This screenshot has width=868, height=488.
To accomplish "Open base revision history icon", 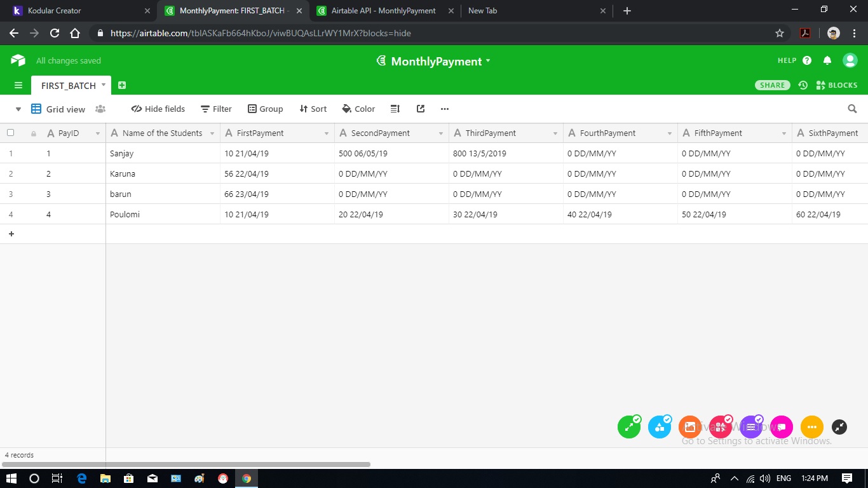I will (x=803, y=85).
